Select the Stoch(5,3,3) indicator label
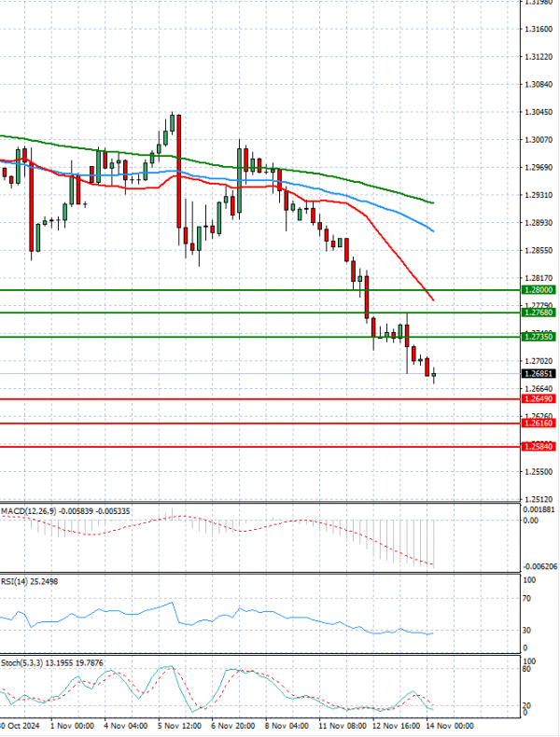This screenshot has width=560, height=737. click(51, 662)
